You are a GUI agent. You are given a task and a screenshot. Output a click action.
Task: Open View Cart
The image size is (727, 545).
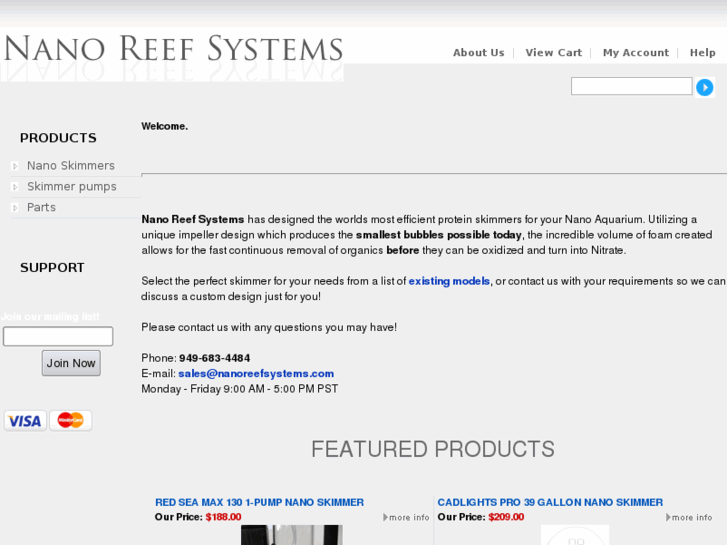coord(554,52)
